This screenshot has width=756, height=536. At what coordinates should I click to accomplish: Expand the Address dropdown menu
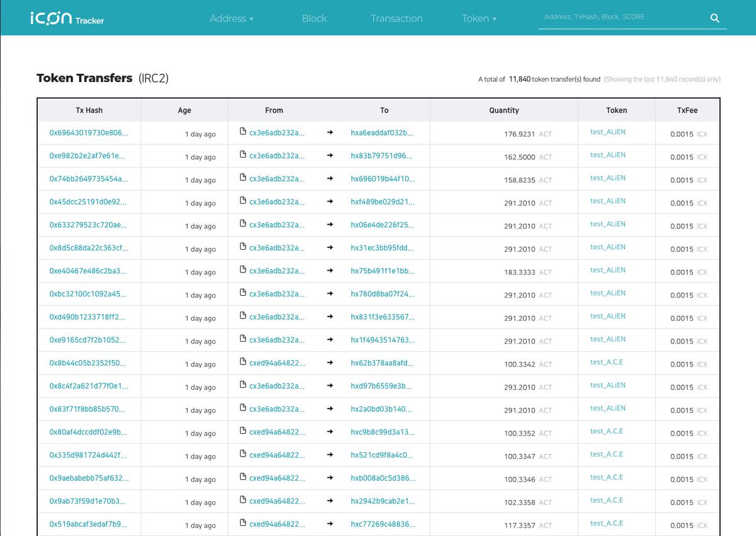(232, 18)
